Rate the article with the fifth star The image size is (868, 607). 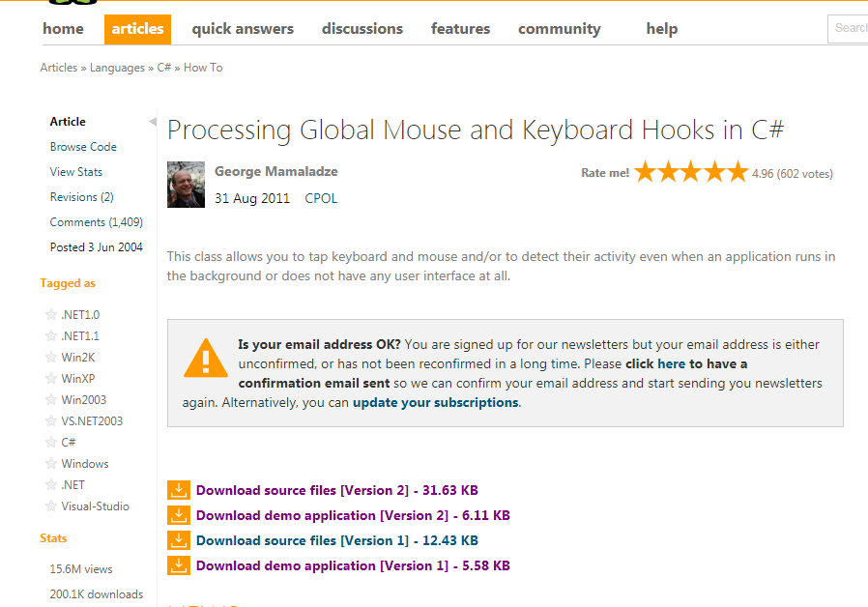pos(738,171)
